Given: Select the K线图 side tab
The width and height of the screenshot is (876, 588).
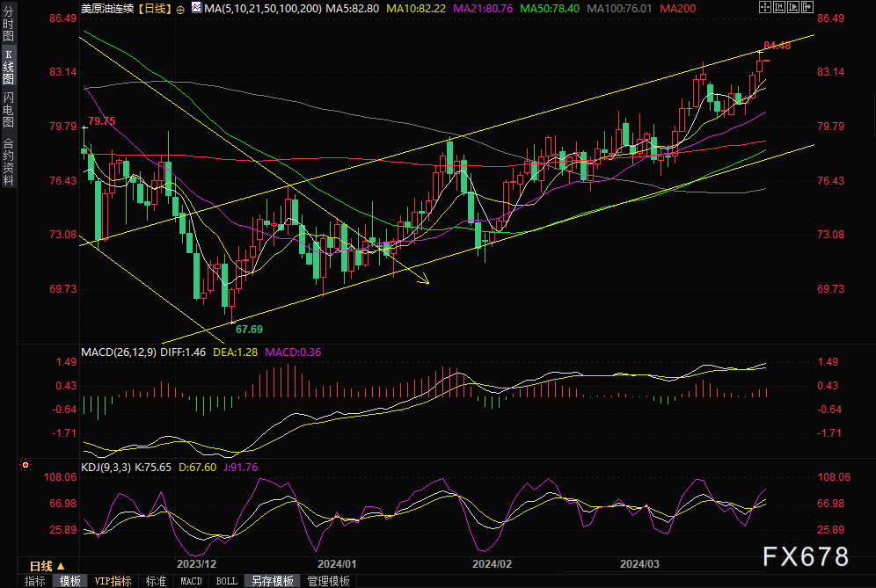Looking at the screenshot, I should pos(8,67).
